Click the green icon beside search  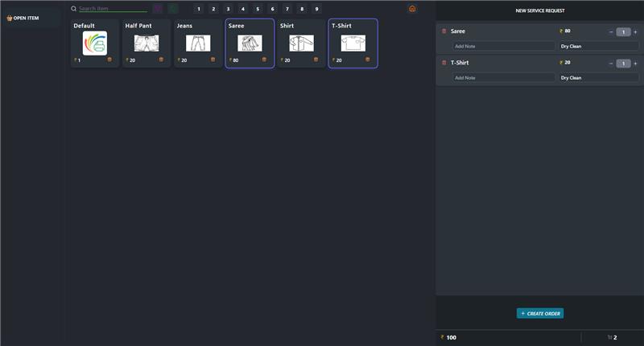tap(173, 9)
